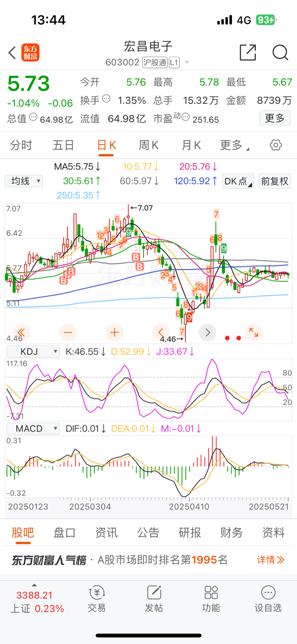This screenshot has height=644, width=297.
Task: Expand stock code dropdown arrow
Action: 187,62
